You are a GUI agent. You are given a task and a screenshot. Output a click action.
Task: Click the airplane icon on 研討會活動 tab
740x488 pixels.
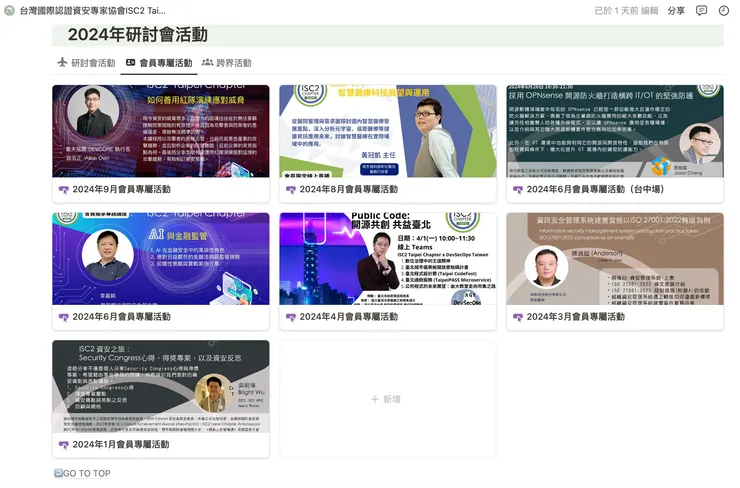point(62,62)
